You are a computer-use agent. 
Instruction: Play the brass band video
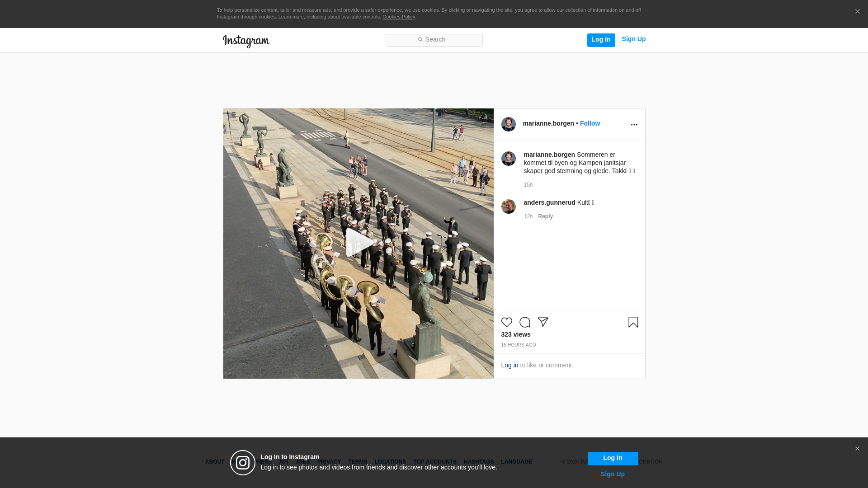tap(359, 243)
